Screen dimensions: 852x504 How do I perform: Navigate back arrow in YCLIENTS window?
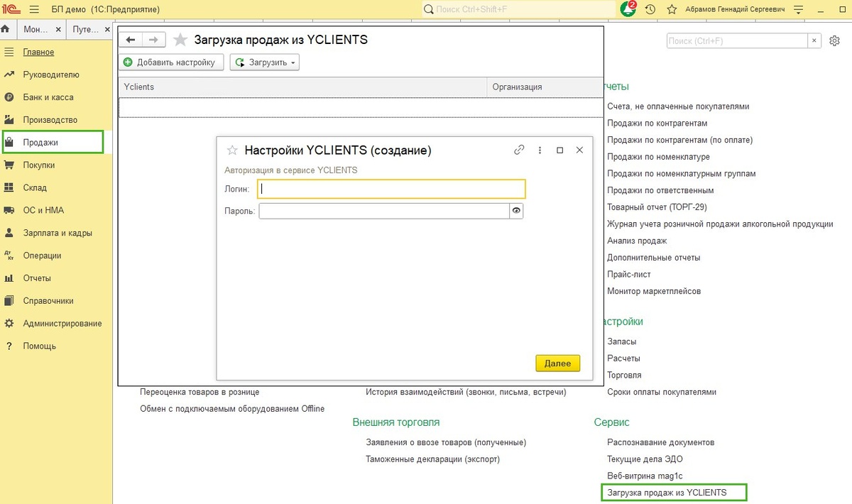coord(131,40)
